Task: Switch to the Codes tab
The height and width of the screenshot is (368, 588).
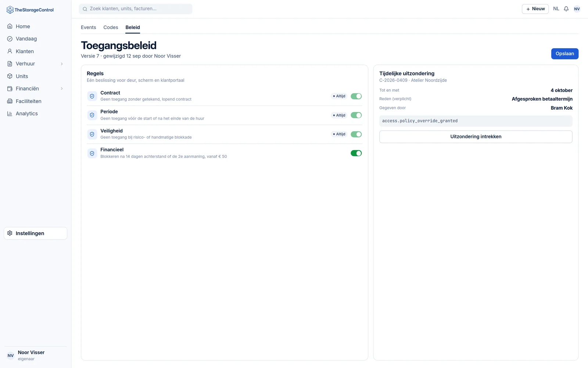Action: point(111,27)
